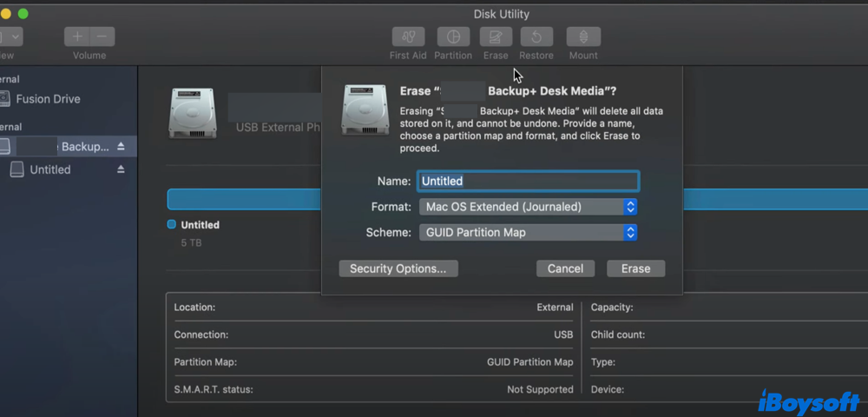868x417 pixels.
Task: Eject the Backup+ external drive in sidebar
Action: [122, 147]
